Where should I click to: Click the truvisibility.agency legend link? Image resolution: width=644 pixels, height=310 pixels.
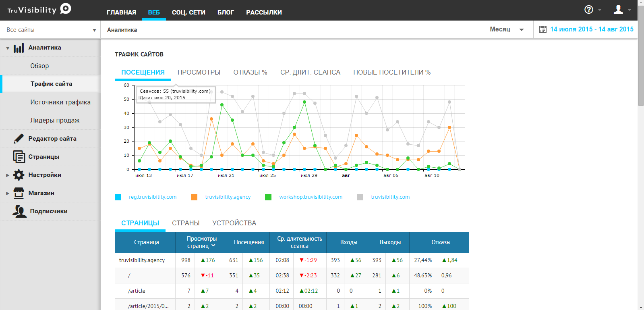coord(228,197)
